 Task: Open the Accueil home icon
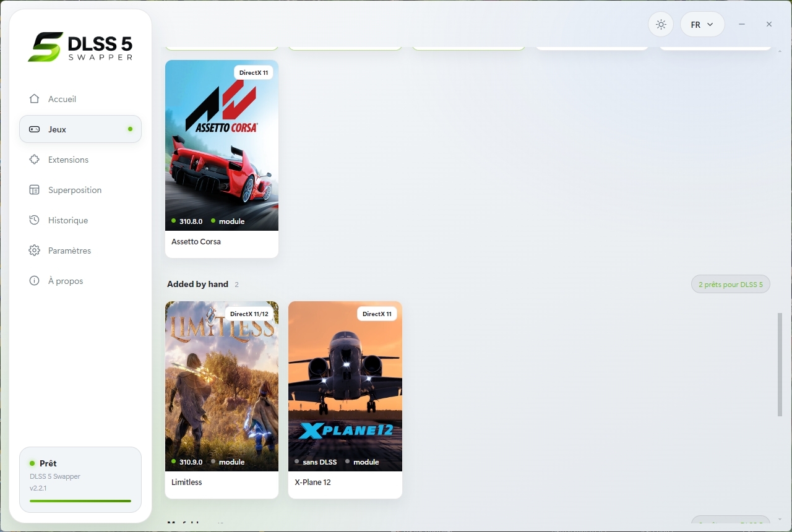(35, 99)
